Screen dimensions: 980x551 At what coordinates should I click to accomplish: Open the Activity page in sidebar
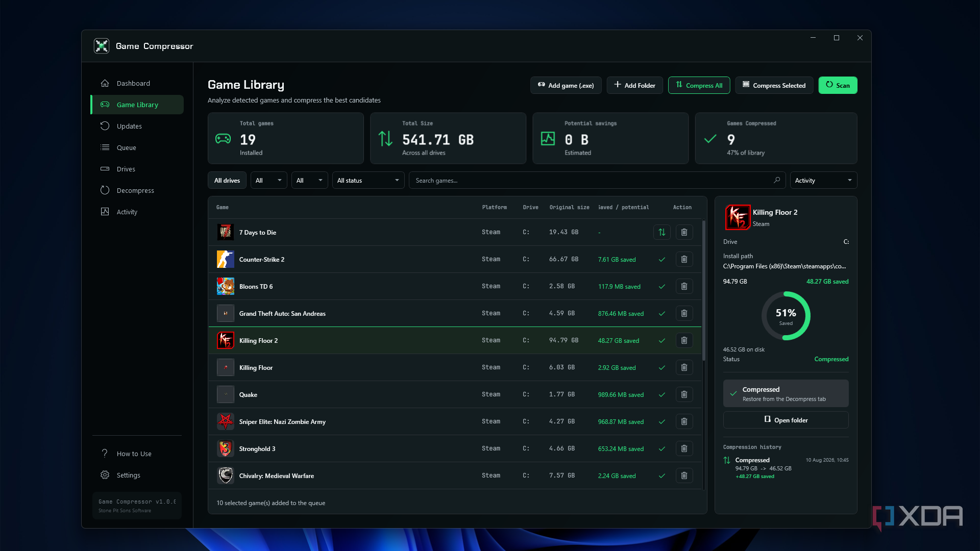click(x=137, y=212)
